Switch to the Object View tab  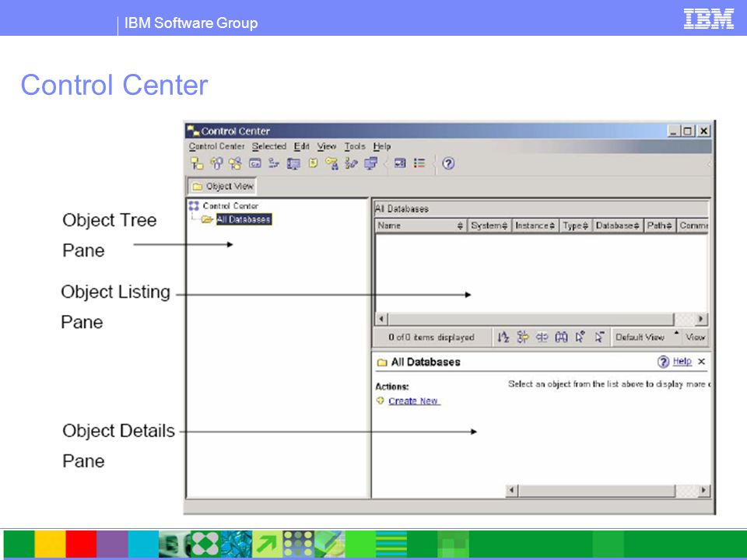(223, 186)
